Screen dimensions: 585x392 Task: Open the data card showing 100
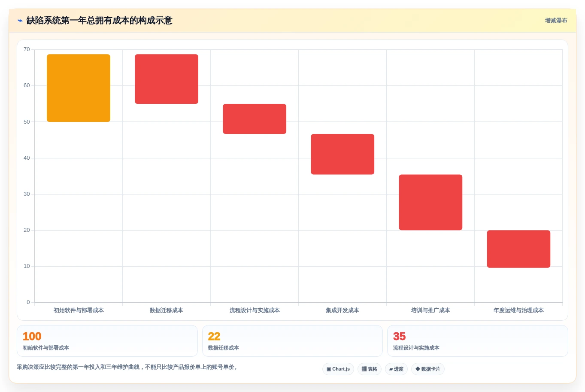[107, 341]
